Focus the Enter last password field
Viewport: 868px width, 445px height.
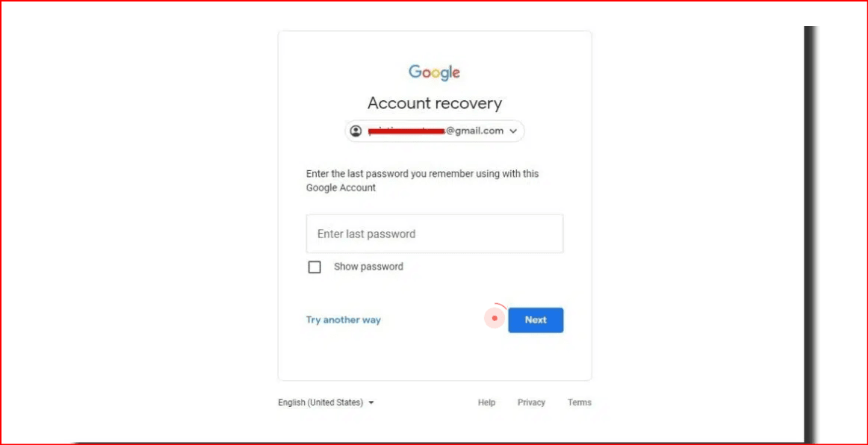(x=435, y=234)
